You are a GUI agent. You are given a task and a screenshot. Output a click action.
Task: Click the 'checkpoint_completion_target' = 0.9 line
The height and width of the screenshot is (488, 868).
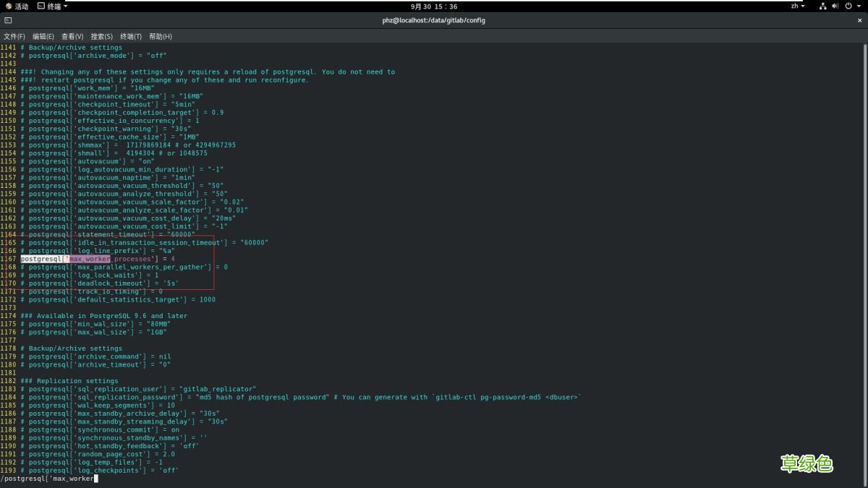coord(122,113)
